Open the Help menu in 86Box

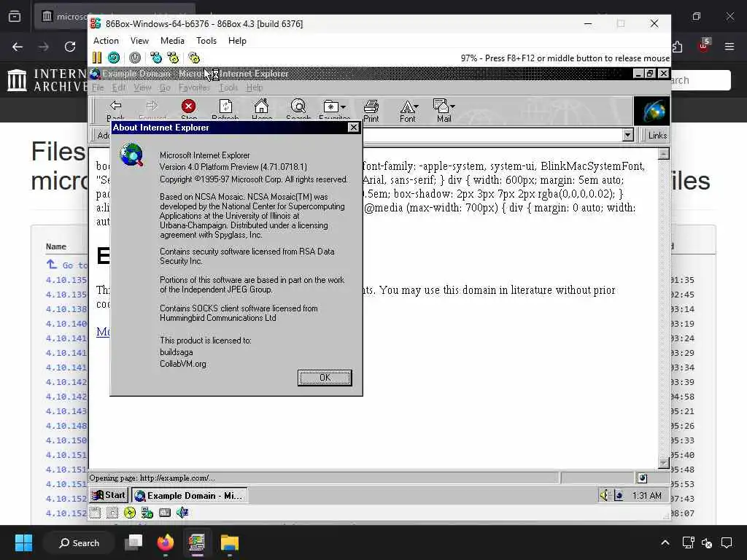click(x=237, y=41)
